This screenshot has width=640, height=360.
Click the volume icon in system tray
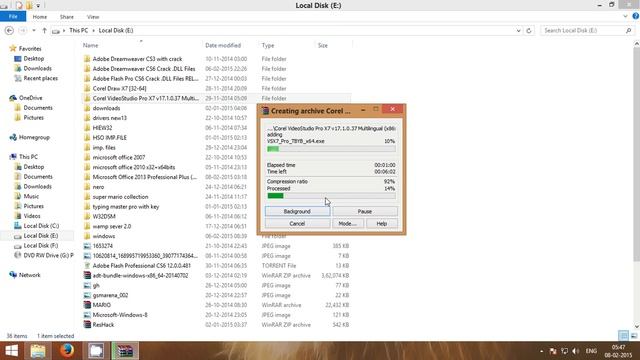(576, 351)
